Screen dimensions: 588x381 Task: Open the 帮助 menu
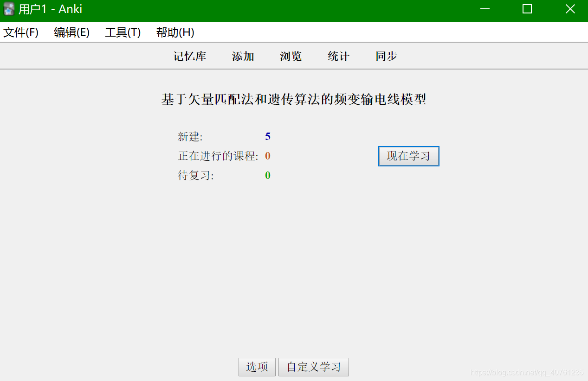[x=174, y=32]
